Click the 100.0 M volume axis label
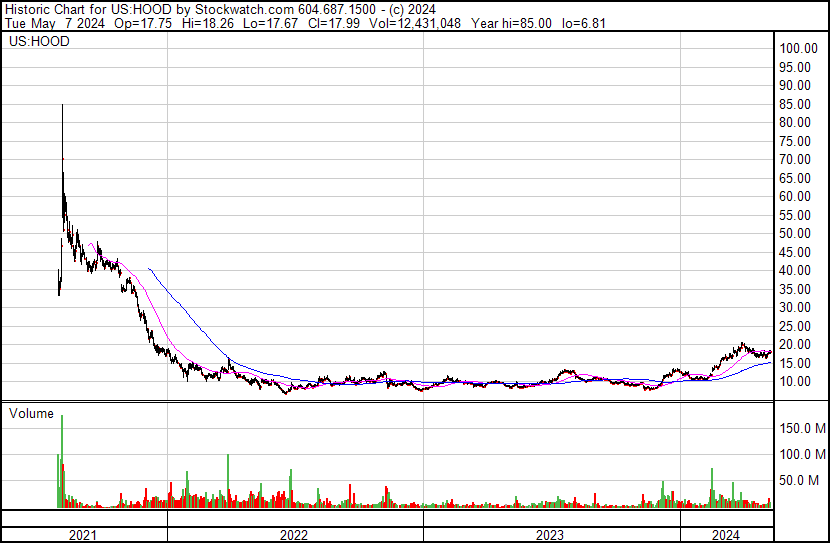Image resolution: width=830 pixels, height=543 pixels. coord(802,454)
